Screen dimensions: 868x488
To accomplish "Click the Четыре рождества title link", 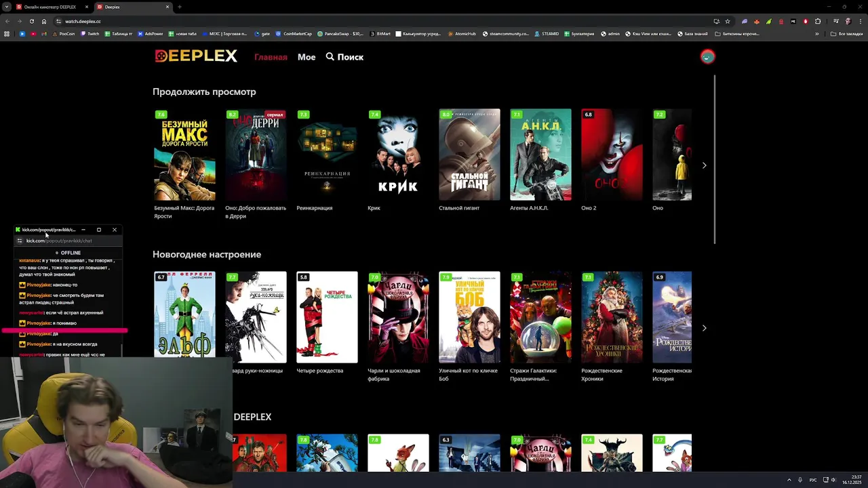I will tap(320, 371).
